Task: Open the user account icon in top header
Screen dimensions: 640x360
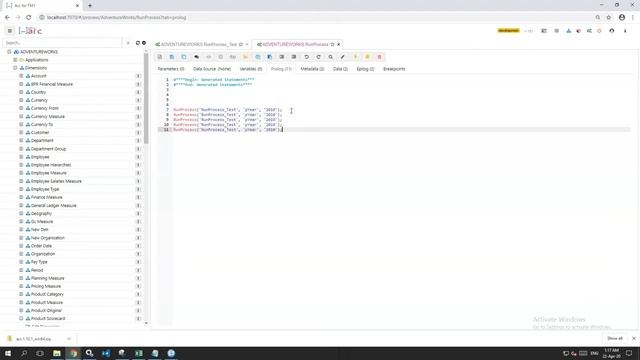Action: click(612, 31)
